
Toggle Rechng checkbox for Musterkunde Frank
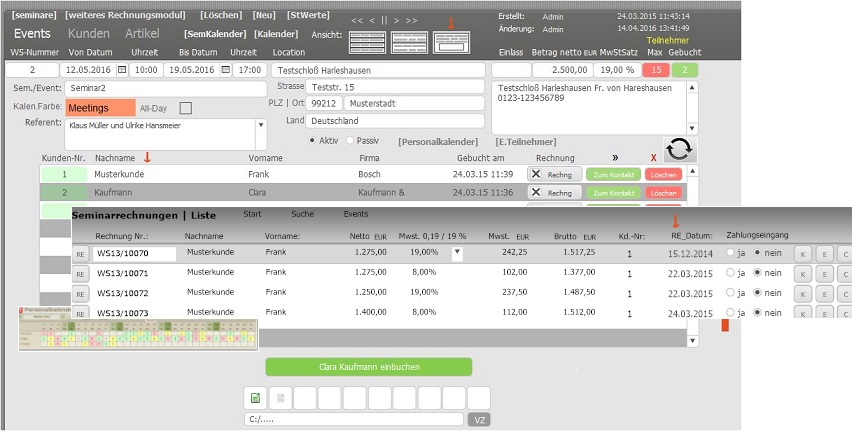click(x=536, y=174)
